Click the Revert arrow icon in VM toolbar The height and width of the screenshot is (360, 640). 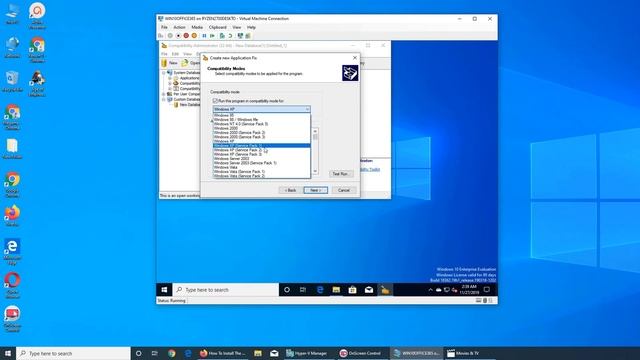pyautogui.click(x=230, y=36)
